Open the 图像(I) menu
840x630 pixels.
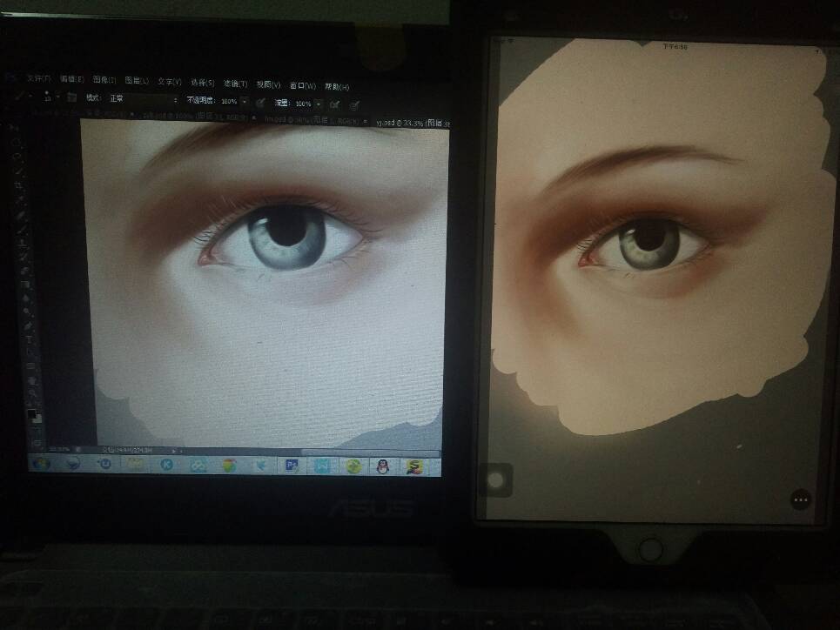[x=104, y=79]
